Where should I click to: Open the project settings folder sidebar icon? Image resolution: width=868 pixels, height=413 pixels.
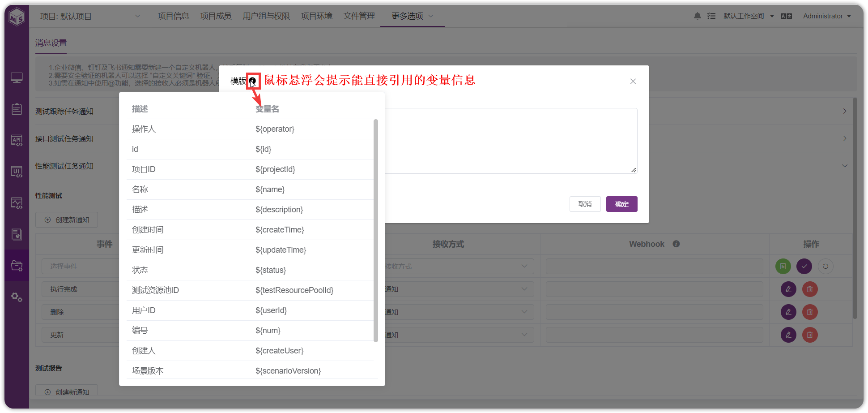tap(17, 266)
